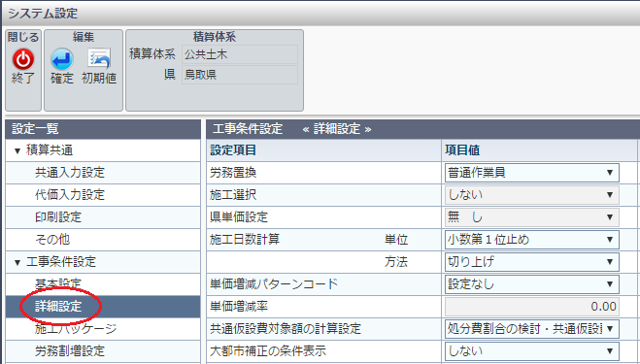Open 施工日数計算 単位 dropdown 小数第1位止め
Screen dimensions: 640x364
pyautogui.click(x=532, y=240)
